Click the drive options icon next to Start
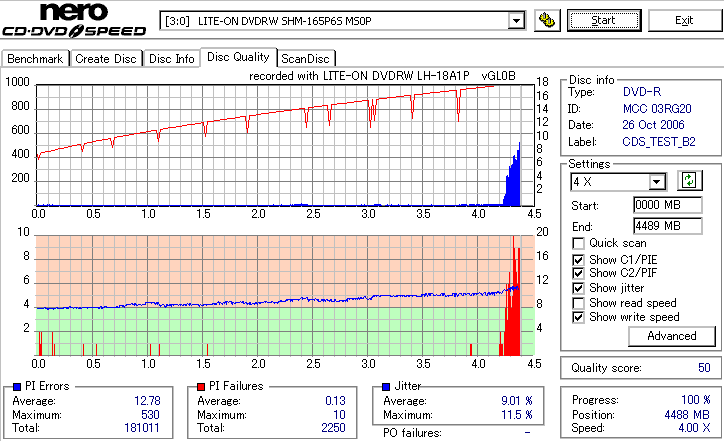The width and height of the screenshot is (724, 441). point(547,21)
